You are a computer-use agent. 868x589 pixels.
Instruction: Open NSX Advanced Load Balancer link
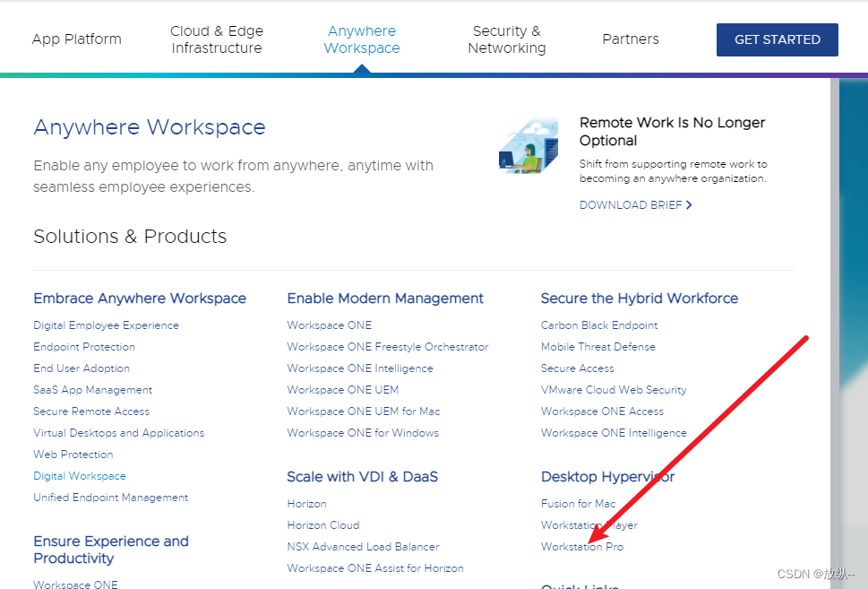click(363, 547)
